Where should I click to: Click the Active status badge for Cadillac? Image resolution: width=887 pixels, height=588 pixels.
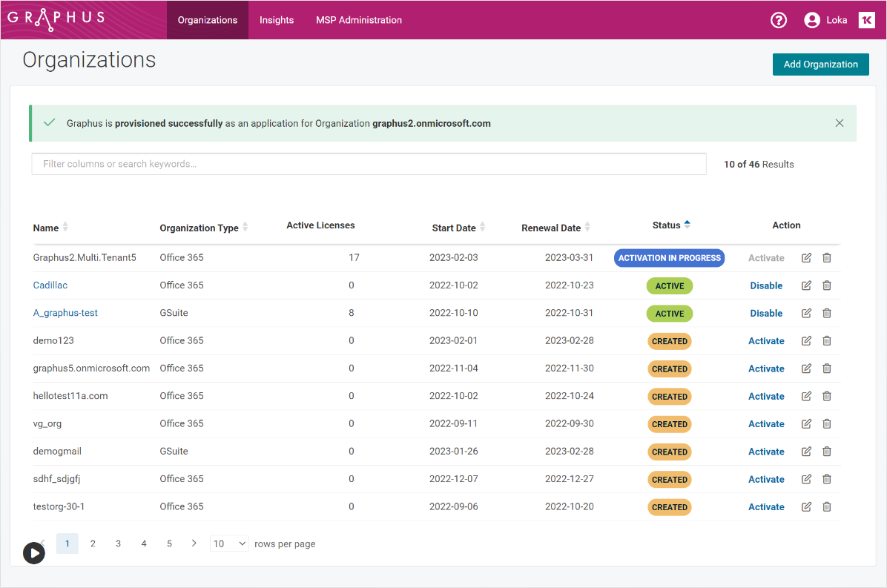coord(669,286)
